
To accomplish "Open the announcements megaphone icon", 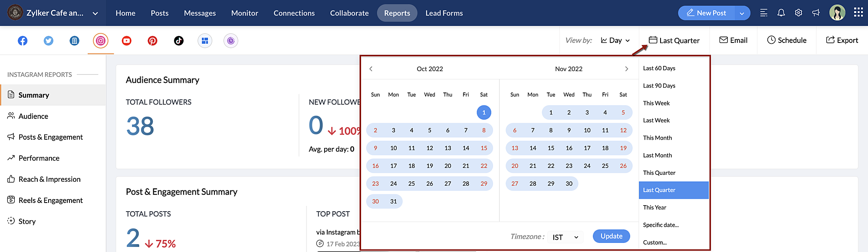I will (816, 13).
